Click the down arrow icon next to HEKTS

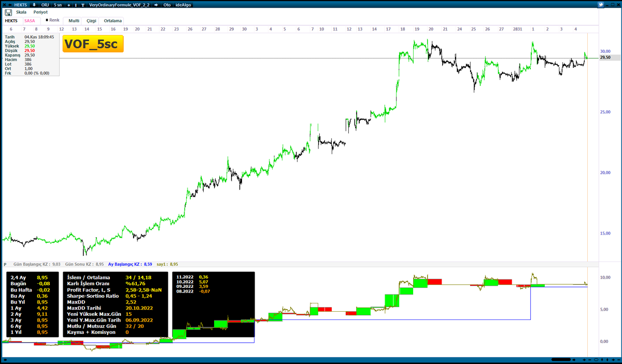point(34,5)
